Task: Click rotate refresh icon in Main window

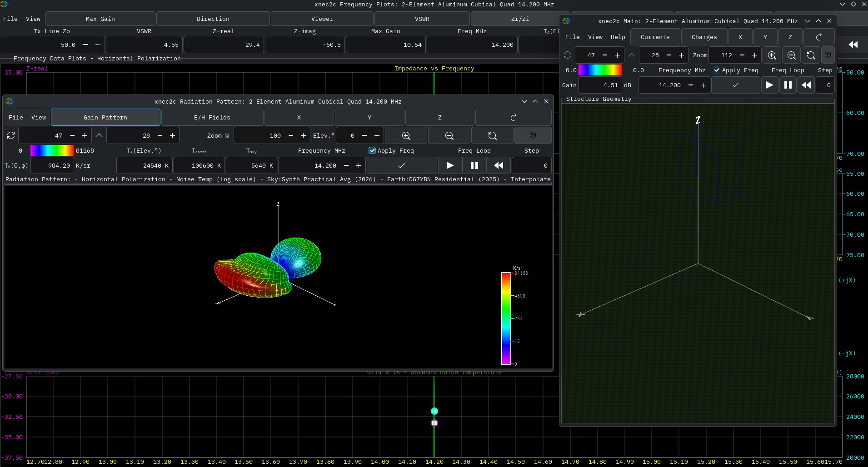Action: click(568, 55)
